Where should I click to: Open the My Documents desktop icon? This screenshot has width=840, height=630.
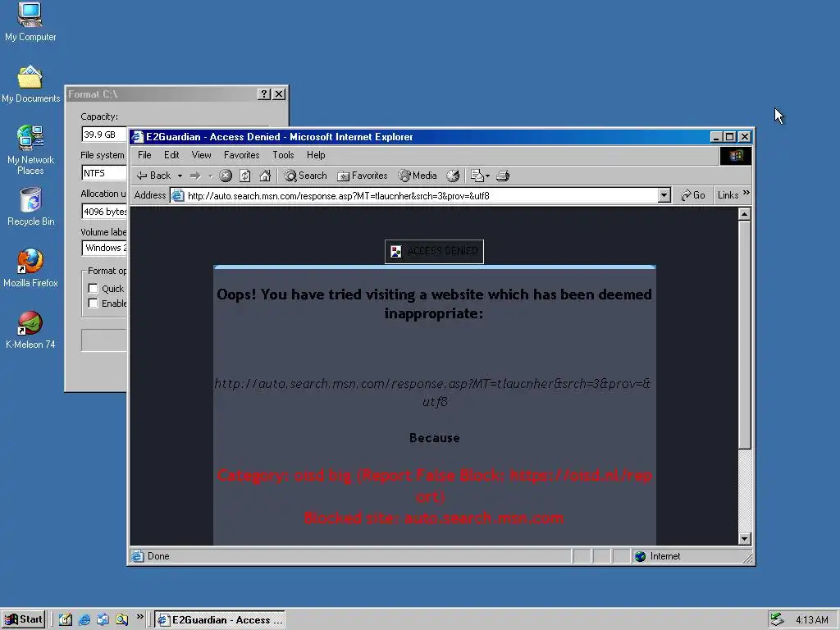[30, 84]
